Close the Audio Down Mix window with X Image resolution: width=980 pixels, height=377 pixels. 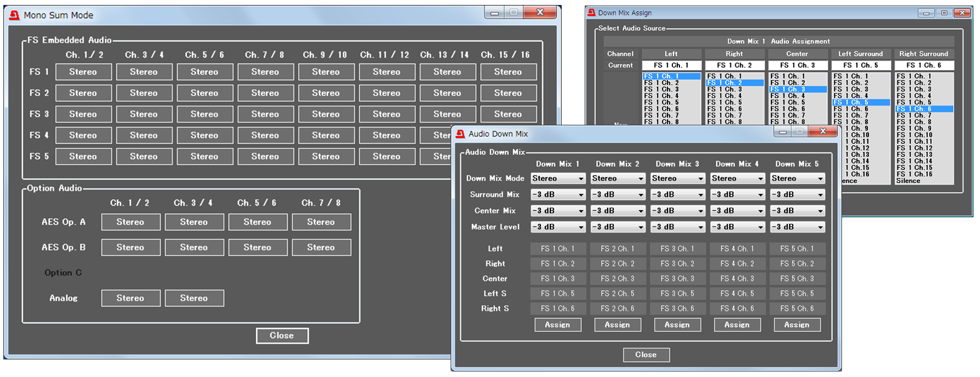coord(823,131)
